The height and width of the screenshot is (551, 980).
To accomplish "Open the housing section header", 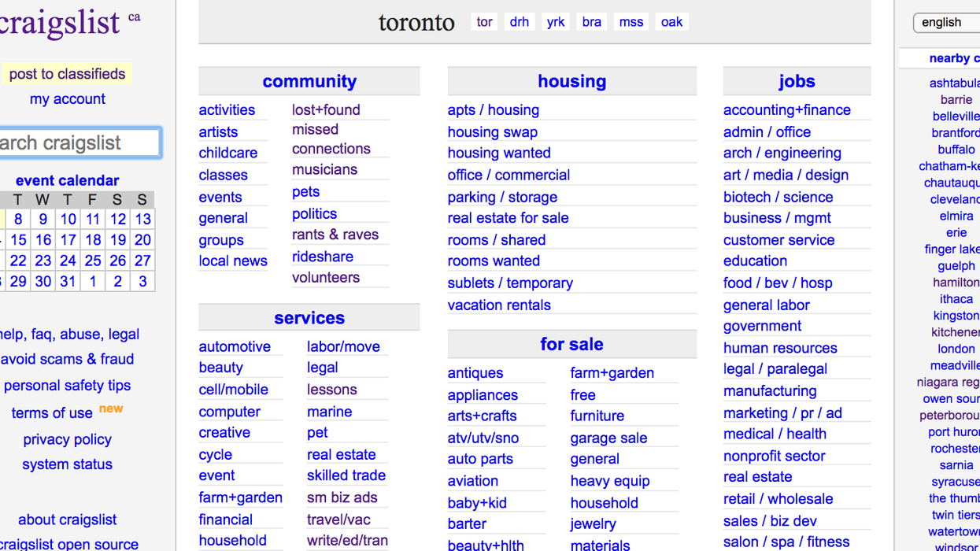I will click(x=572, y=82).
